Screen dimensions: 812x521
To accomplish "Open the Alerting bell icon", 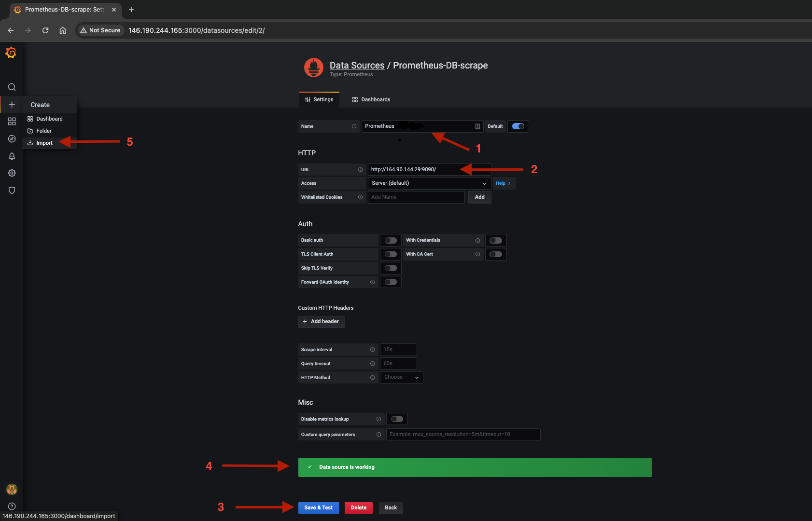I will [12, 156].
